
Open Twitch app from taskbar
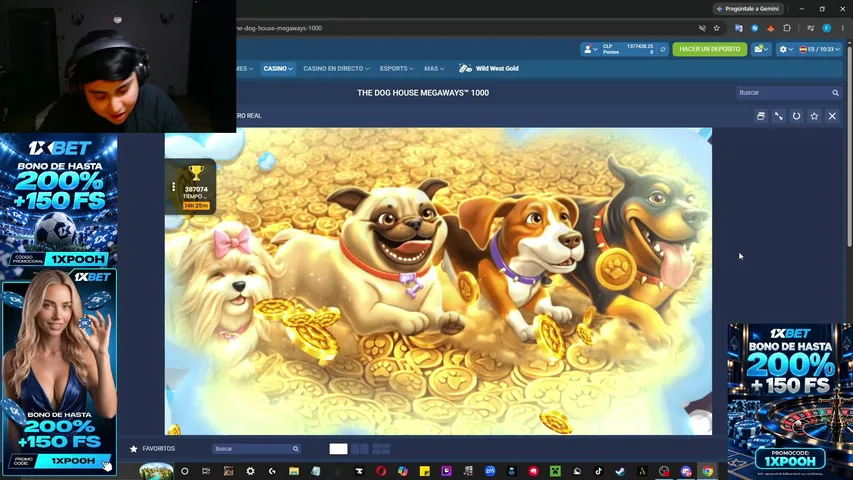coord(446,471)
